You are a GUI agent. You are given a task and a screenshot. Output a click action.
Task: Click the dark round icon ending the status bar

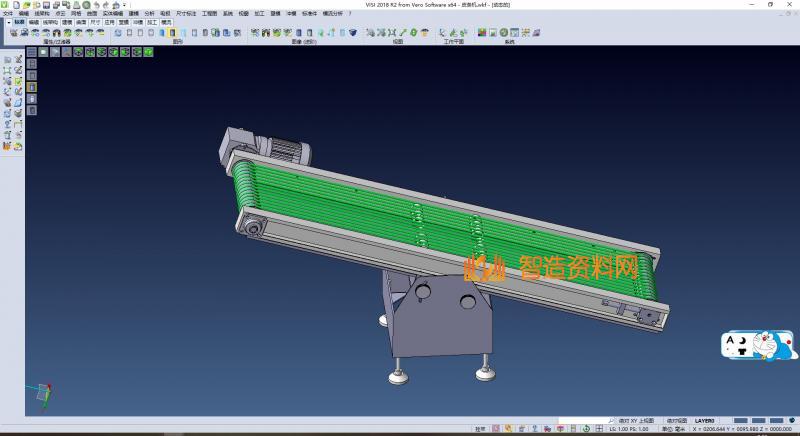click(791, 421)
